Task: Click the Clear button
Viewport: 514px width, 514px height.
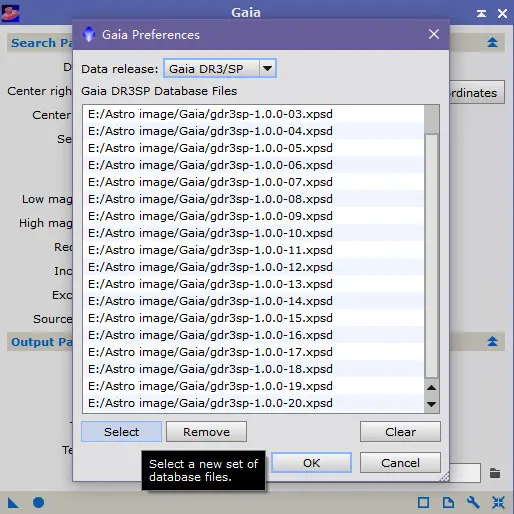Action: coord(400,432)
